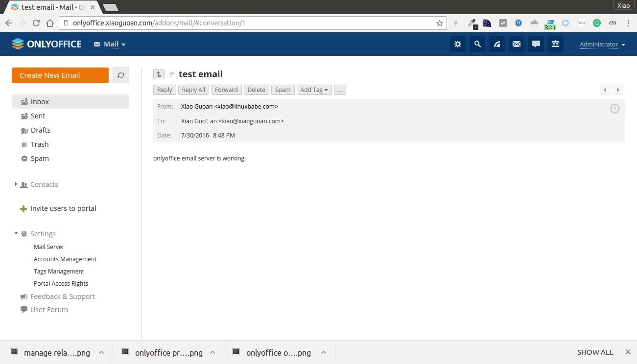
Task: Mark message with the Spam button
Action: (283, 90)
